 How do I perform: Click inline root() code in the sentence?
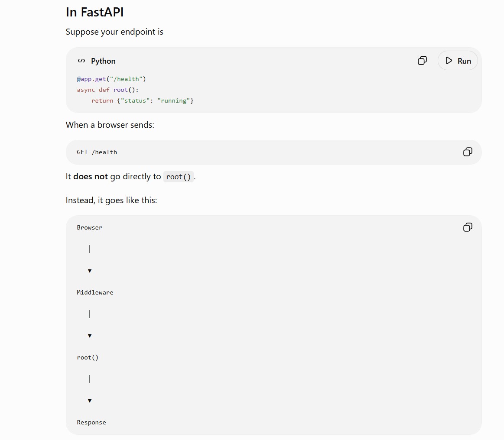(x=179, y=177)
